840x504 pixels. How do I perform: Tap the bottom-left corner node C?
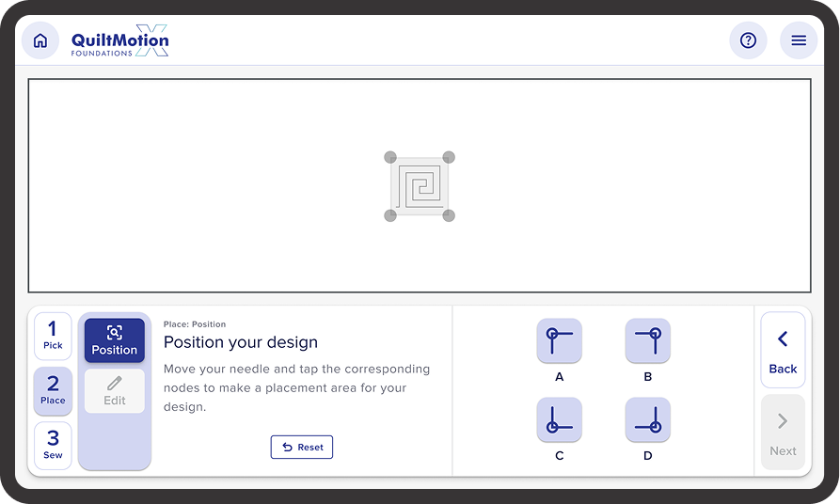coord(560,419)
